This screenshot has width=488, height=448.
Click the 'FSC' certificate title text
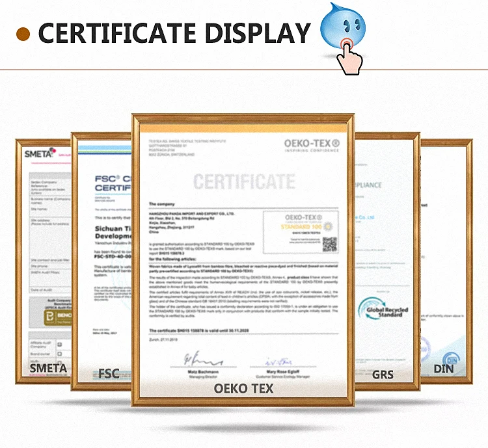point(113,183)
